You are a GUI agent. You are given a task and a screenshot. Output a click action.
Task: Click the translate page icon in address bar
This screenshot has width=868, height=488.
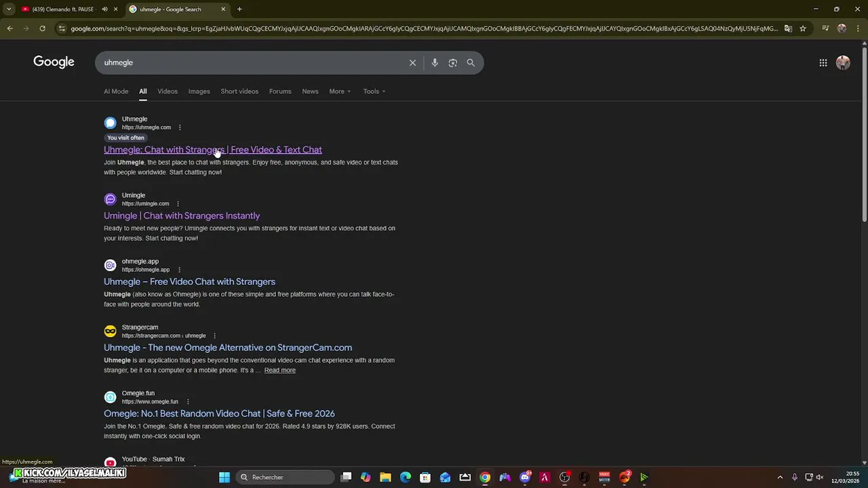(x=788, y=28)
